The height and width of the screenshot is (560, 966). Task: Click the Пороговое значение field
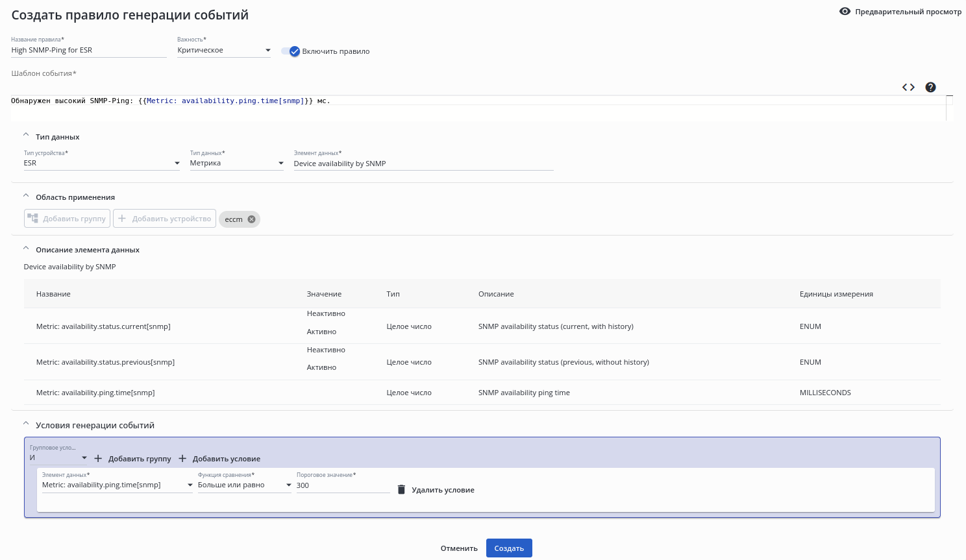coord(343,485)
